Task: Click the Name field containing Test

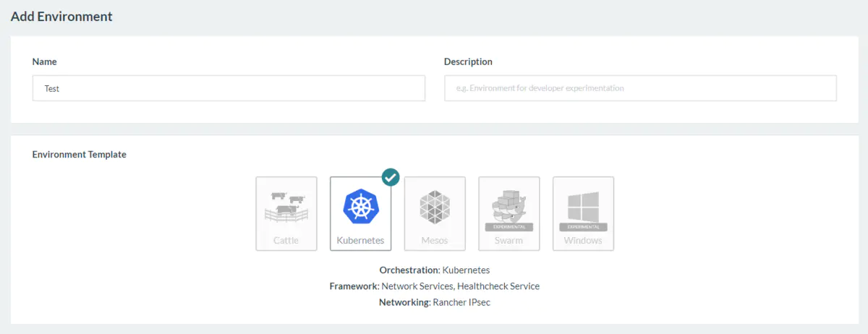Action: coord(229,88)
